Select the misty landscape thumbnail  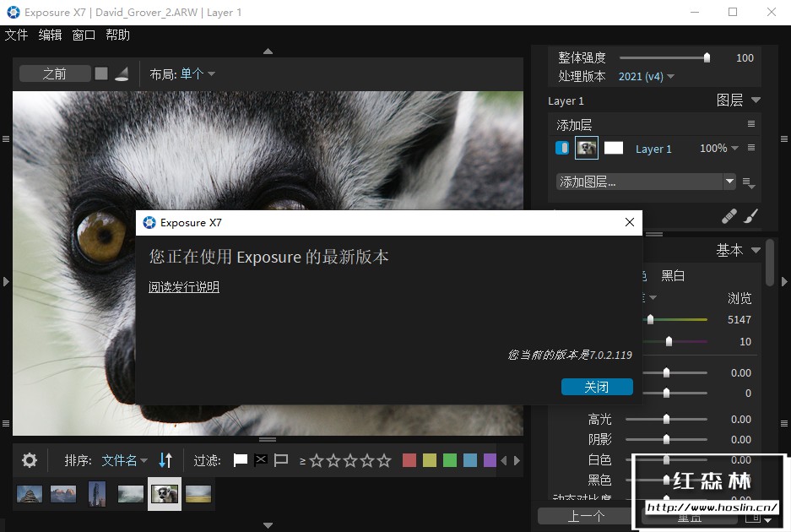(131, 494)
